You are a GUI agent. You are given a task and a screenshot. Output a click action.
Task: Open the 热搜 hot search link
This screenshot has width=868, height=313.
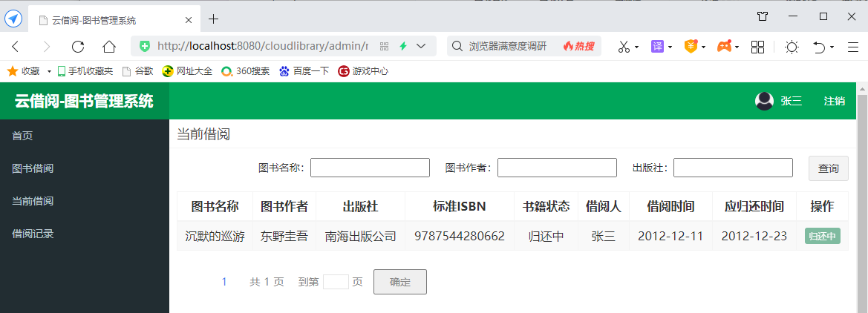click(x=579, y=47)
